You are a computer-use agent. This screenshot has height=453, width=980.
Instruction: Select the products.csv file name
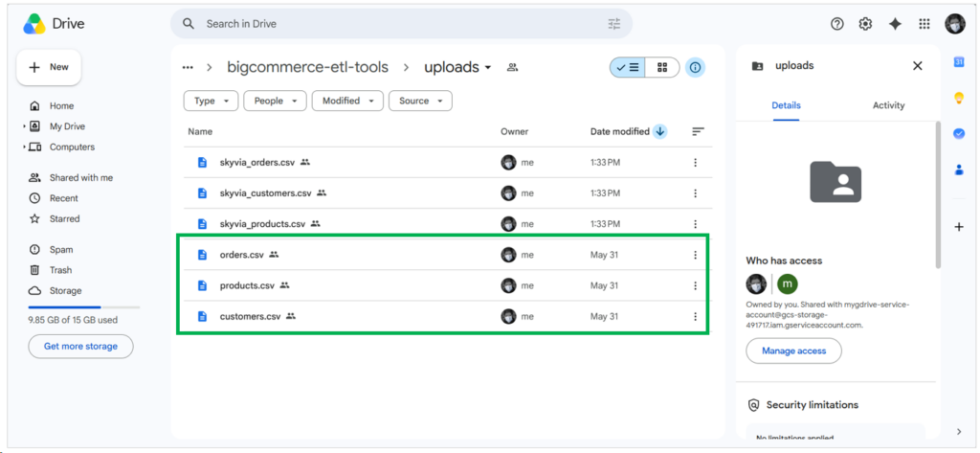point(247,286)
